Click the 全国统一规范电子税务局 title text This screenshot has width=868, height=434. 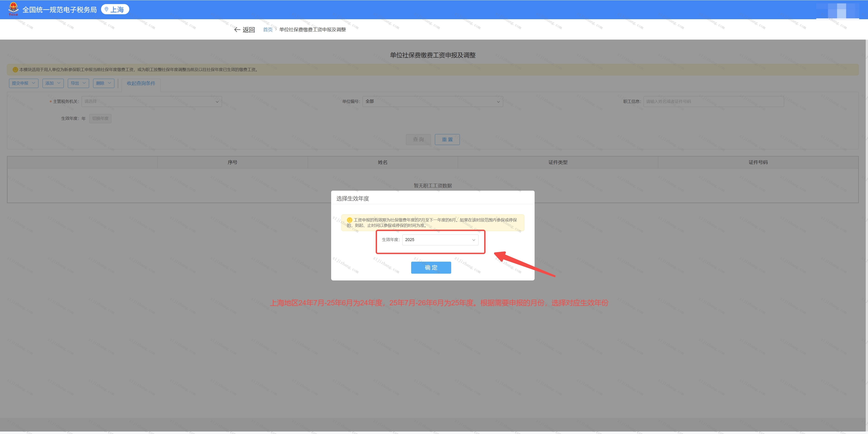[x=60, y=10]
